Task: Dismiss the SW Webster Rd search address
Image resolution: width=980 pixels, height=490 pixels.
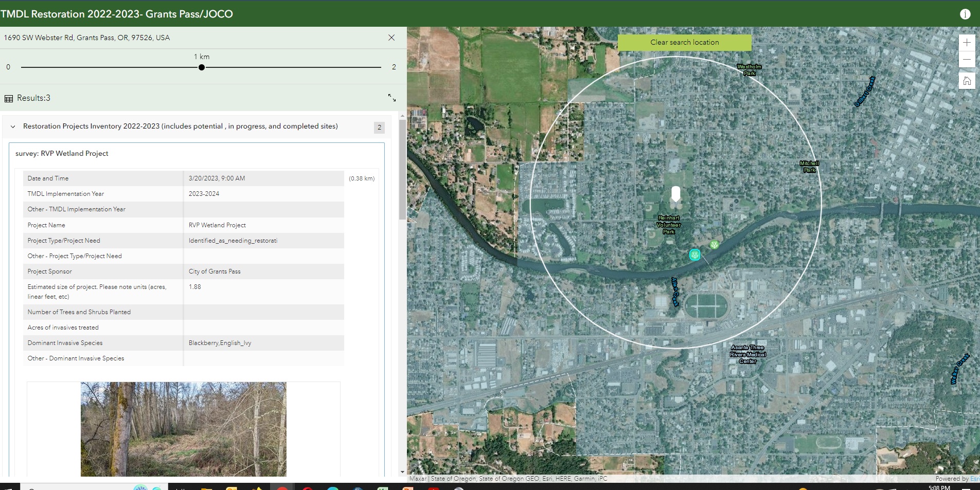Action: 391,37
